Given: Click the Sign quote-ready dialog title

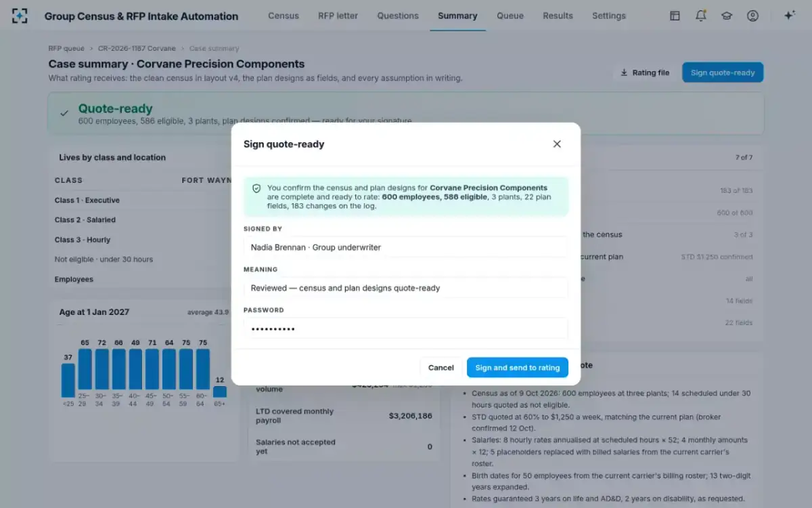Looking at the screenshot, I should 284,144.
